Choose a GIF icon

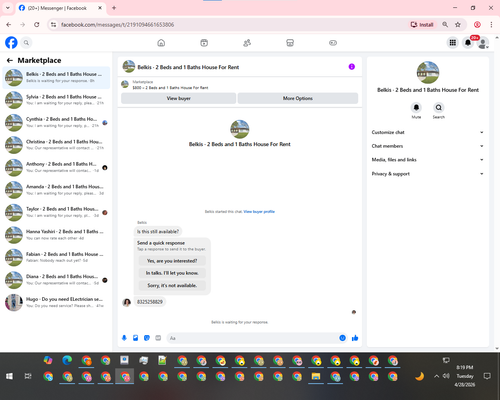click(158, 338)
